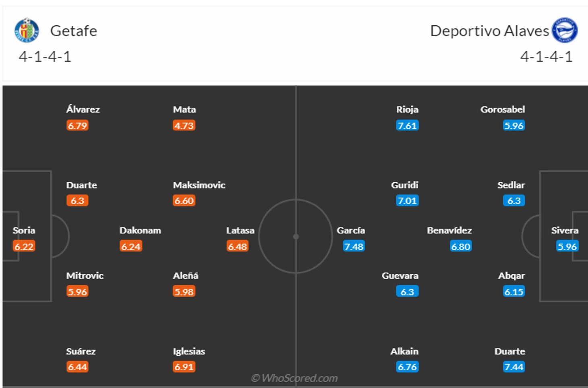The height and width of the screenshot is (388, 588).
Task: Click Mata's 4.73 rating badge
Action: [x=184, y=126]
